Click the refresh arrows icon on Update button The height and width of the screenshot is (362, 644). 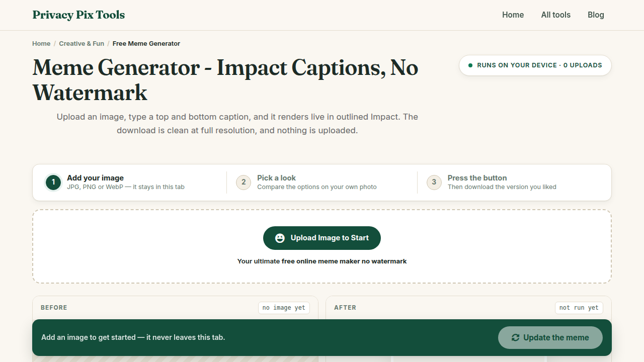[x=515, y=338]
